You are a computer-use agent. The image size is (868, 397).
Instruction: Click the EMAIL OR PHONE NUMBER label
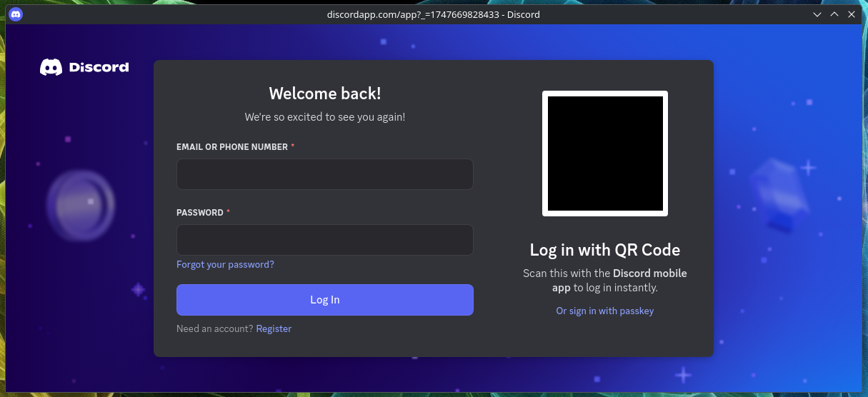point(231,147)
